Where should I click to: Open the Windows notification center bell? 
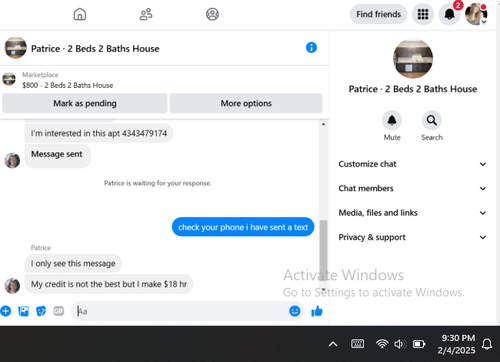(x=487, y=344)
